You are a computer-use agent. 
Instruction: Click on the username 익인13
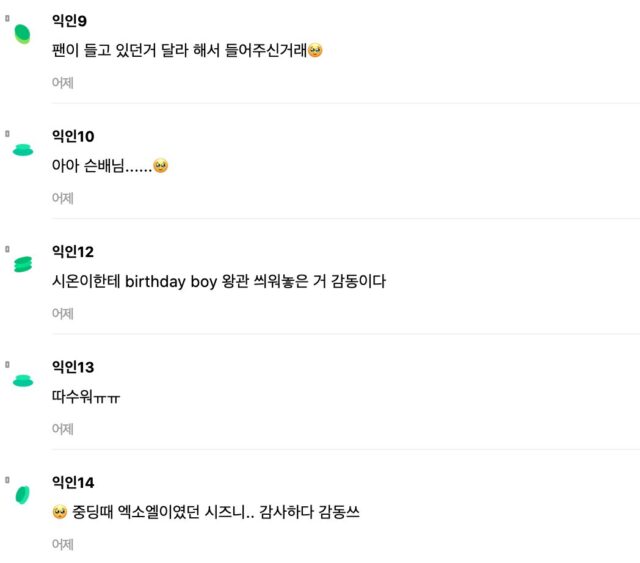[x=73, y=367]
